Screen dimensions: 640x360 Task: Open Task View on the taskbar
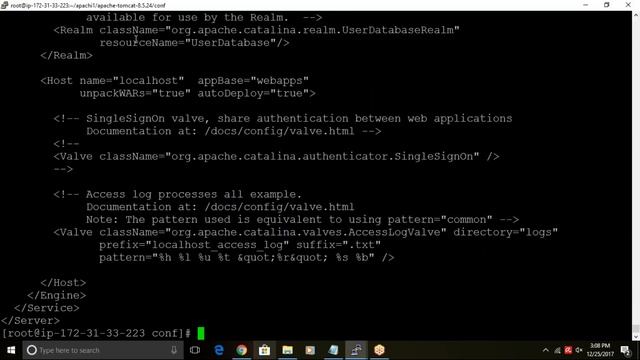pyautogui.click(x=195, y=350)
